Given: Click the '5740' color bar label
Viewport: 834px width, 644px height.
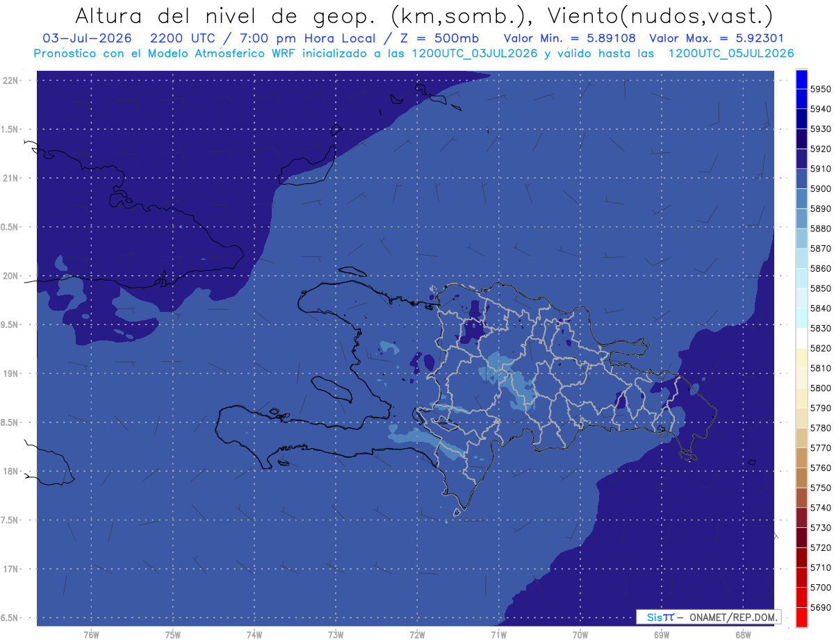Looking at the screenshot, I should point(821,508).
